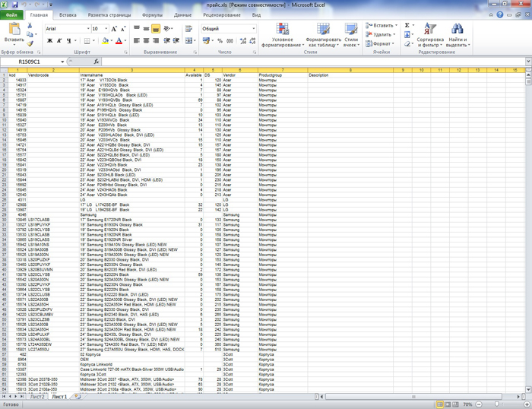Image resolution: width=532 pixels, height=409 pixels.
Task: Click the Cut scissors icon
Action: (x=30, y=25)
